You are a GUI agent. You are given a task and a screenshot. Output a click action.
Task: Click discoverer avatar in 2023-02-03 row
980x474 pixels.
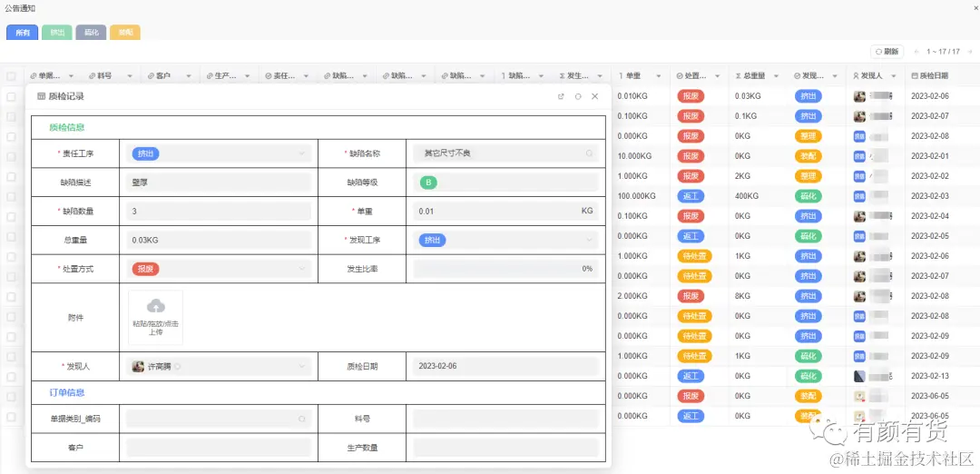point(859,196)
